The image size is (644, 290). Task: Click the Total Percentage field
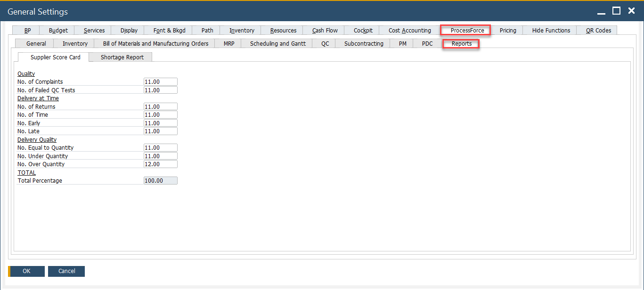coord(160,180)
